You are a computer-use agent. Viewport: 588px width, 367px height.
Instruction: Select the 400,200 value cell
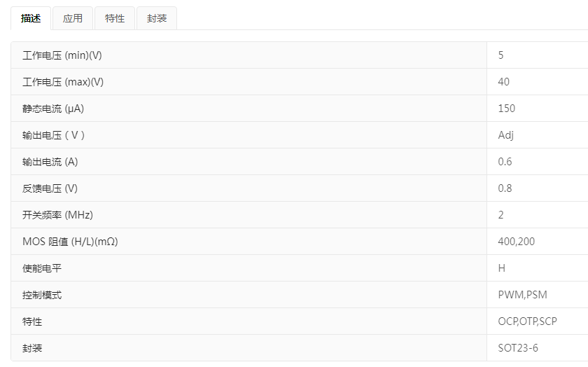[x=516, y=242]
